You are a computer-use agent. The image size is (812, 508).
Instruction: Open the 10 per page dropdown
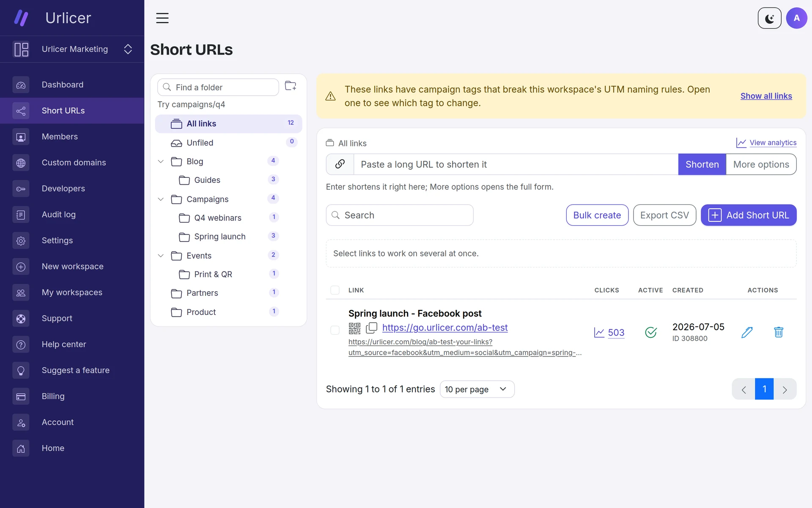click(477, 389)
